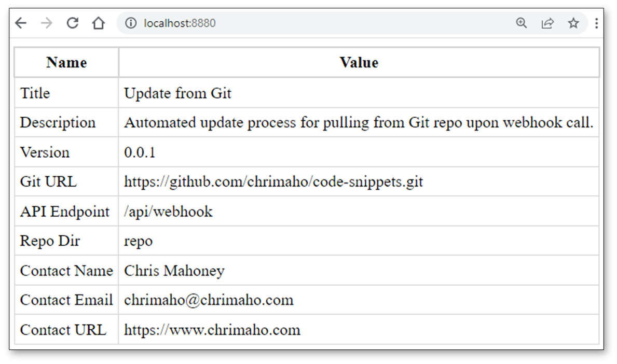Click the Git URL github.com value
Image resolution: width=617 pixels, height=364 pixels.
pyautogui.click(x=273, y=181)
